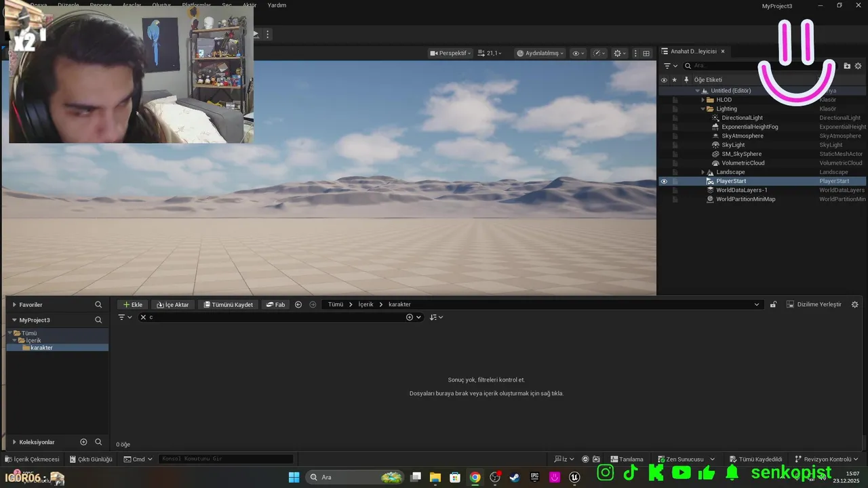Collapse the Lighting folder
Screen dimensions: 868x488
tap(703, 108)
